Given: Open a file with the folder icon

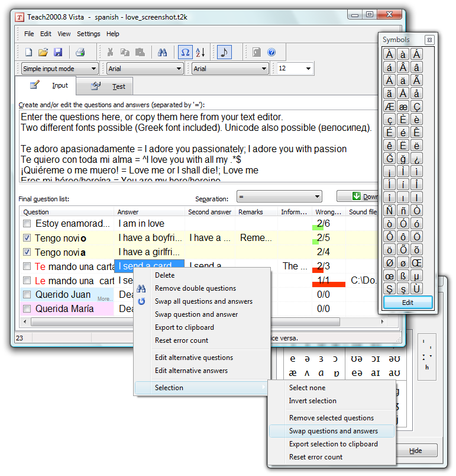Looking at the screenshot, I should [x=43, y=52].
